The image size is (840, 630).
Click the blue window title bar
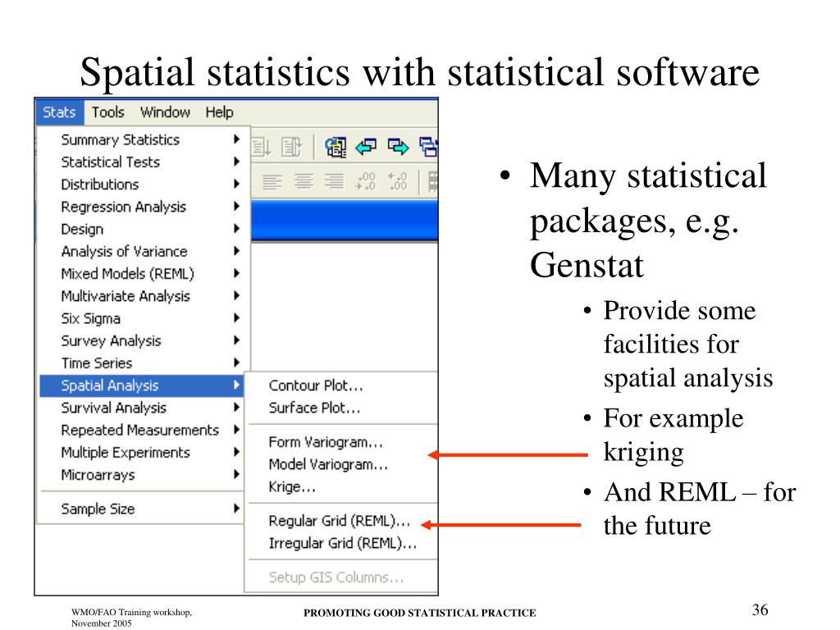[345, 220]
